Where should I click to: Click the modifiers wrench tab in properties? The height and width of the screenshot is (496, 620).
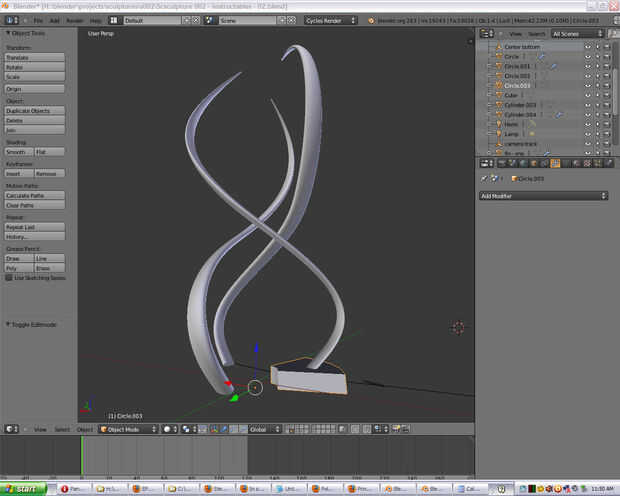[x=555, y=163]
